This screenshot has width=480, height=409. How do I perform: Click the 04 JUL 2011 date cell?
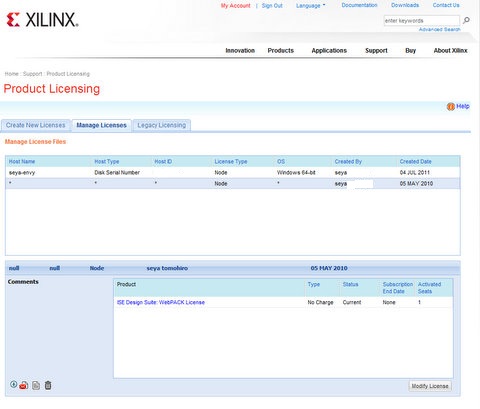point(415,173)
